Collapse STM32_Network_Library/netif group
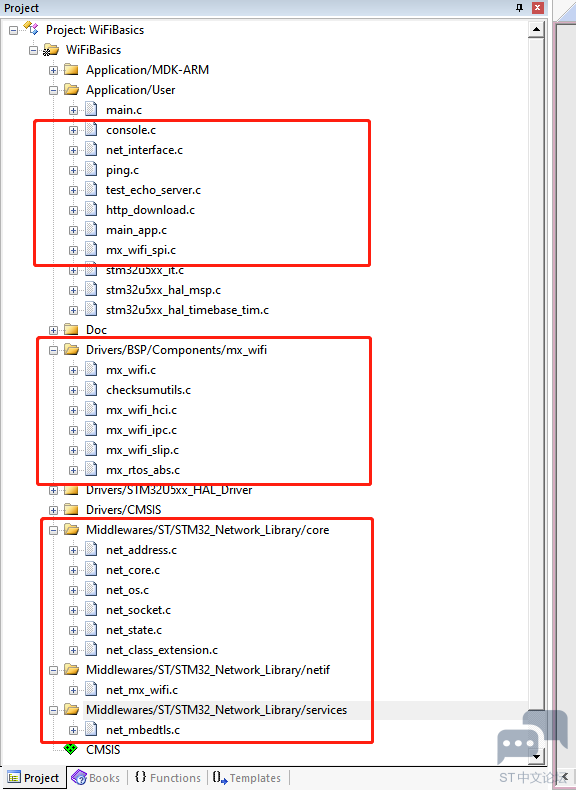 tap(53, 670)
